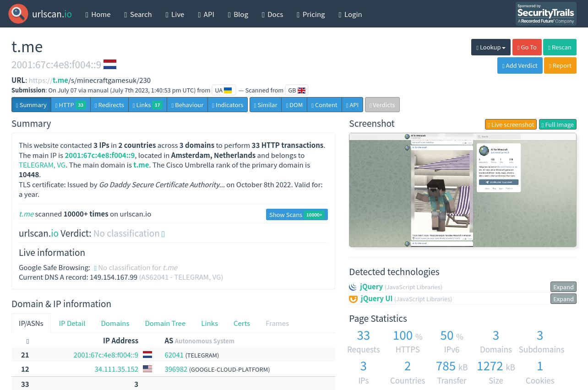Image resolution: width=588 pixels, height=390 pixels.
Task: Click the Ukraine flag in UA badge
Action: 228,90
